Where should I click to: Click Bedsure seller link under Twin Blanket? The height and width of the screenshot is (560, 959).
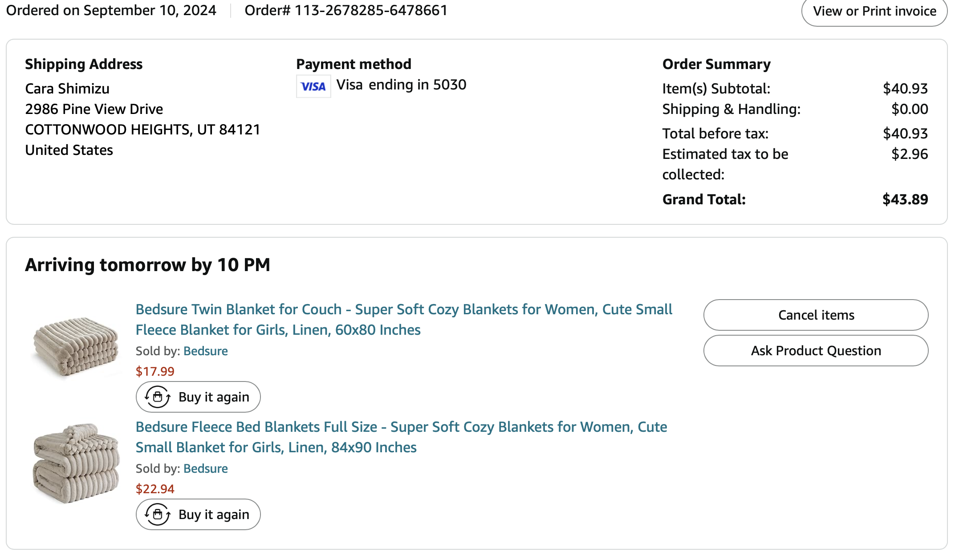coord(205,351)
